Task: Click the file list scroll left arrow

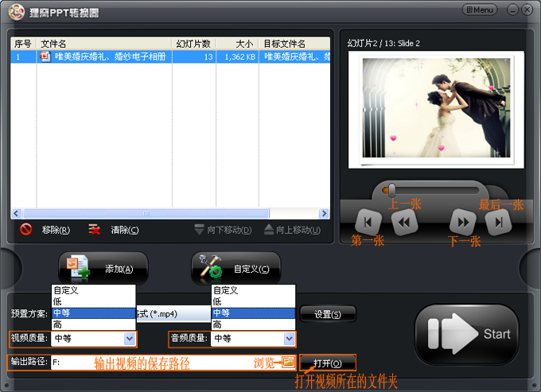Action: coord(16,213)
